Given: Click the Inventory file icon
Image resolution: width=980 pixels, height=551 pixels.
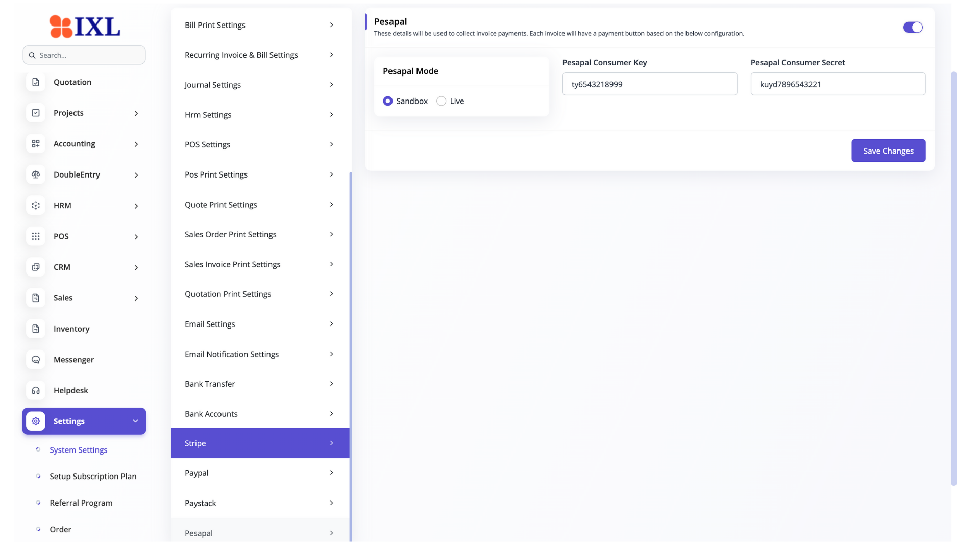Looking at the screenshot, I should pyautogui.click(x=36, y=329).
